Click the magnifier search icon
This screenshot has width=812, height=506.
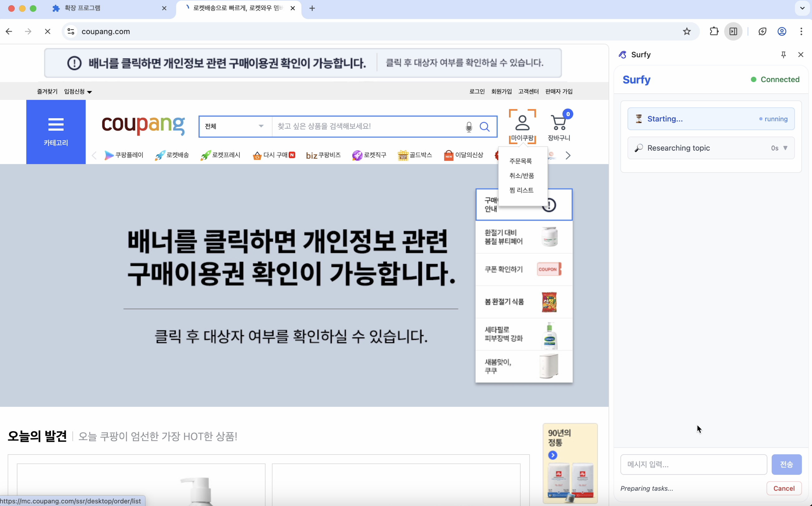coord(485,127)
